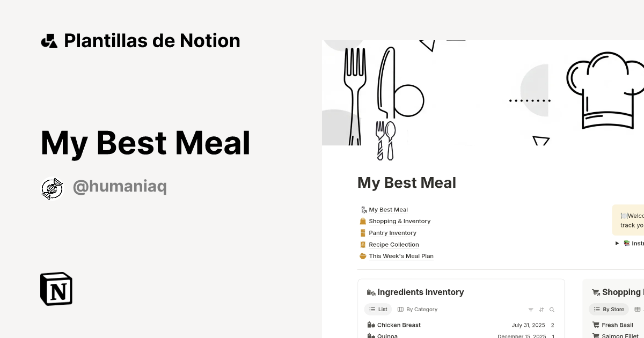Expand the Instructions toggle section
The height and width of the screenshot is (338, 644).
tap(617, 243)
